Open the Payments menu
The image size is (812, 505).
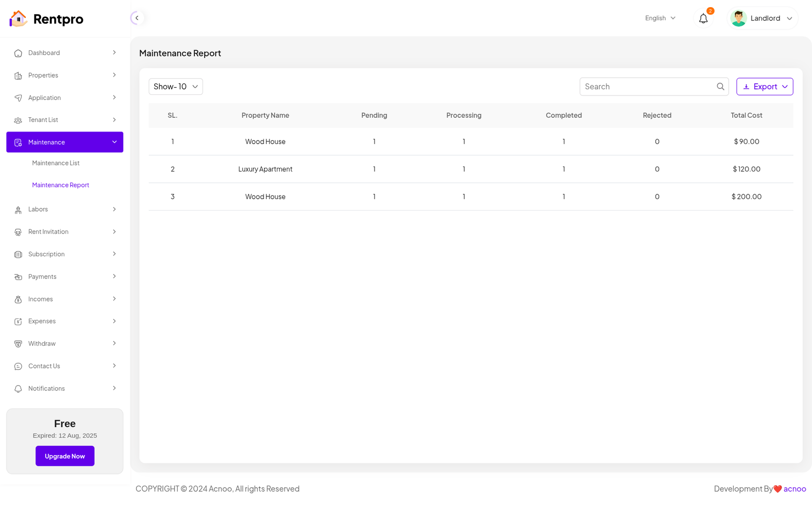click(x=43, y=277)
